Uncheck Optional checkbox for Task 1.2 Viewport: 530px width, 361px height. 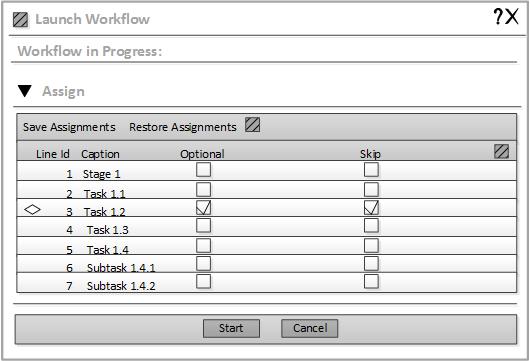[203, 208]
